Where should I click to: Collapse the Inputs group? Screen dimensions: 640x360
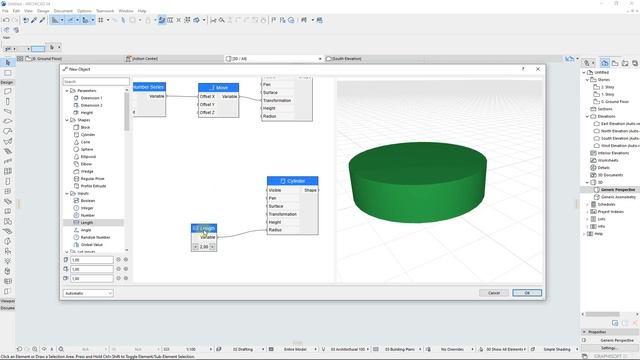pos(67,193)
